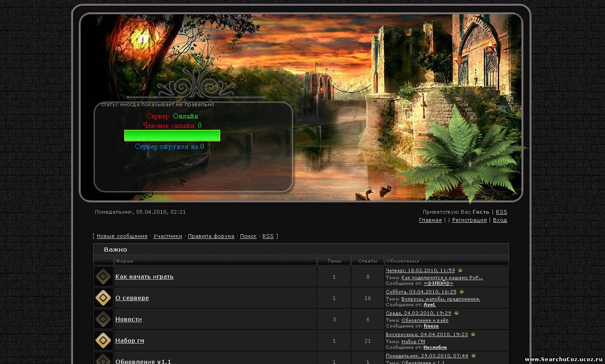
Task: Click the castle banner image
Action: click(301, 108)
